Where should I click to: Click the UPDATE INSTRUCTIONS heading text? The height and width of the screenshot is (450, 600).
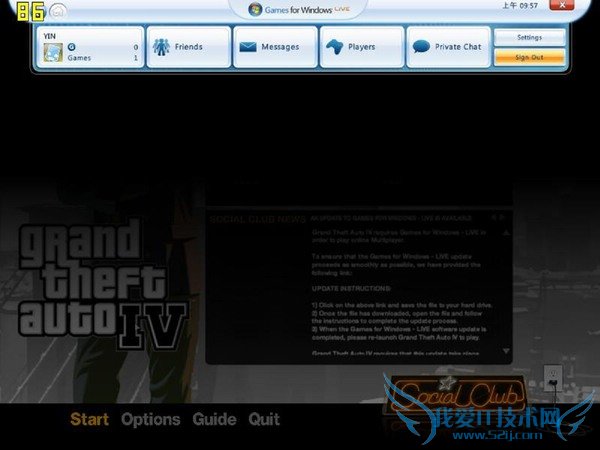coord(351,289)
